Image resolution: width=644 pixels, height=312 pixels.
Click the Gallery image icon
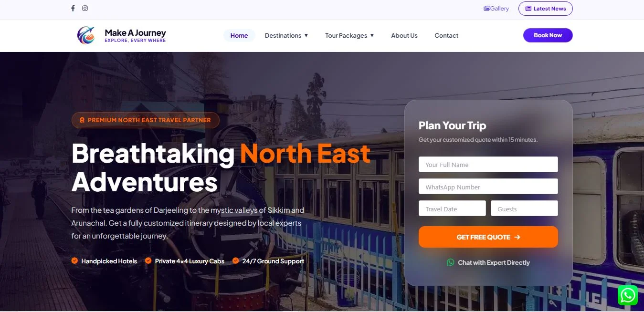(487, 9)
